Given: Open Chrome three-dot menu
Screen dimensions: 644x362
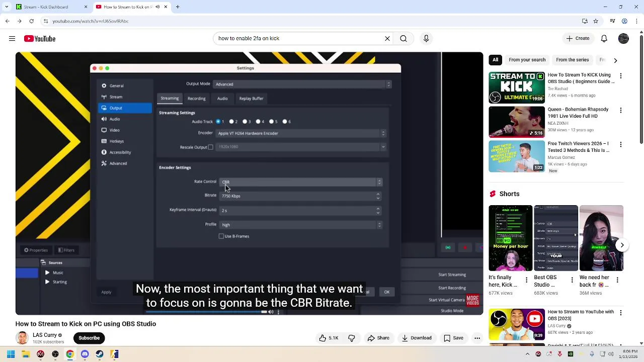Looking at the screenshot, I should (x=636, y=21).
